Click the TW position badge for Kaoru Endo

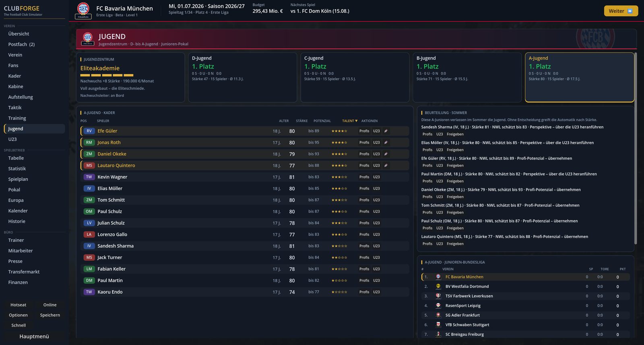click(89, 292)
